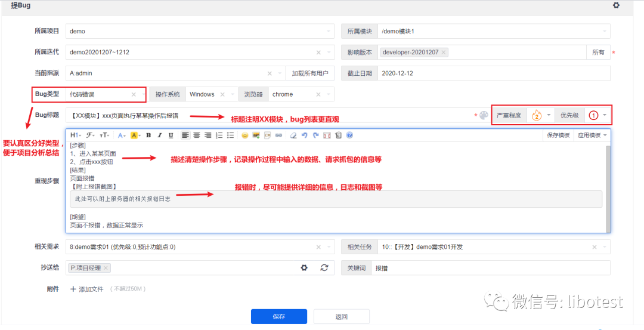Refresh the CC recipients list
The image size is (644, 330).
[324, 268]
